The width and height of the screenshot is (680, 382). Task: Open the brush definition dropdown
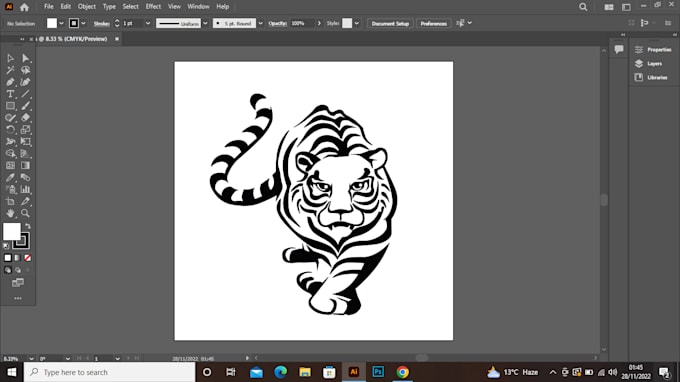[x=260, y=23]
